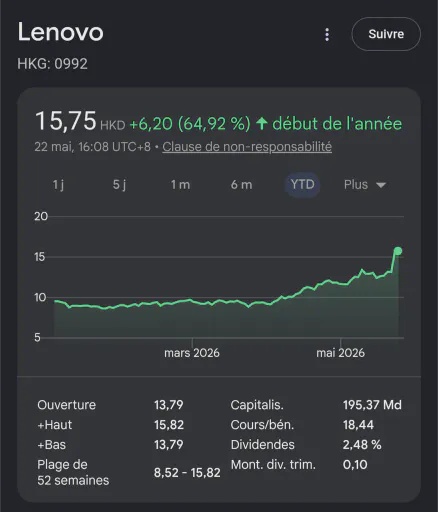Image resolution: width=438 pixels, height=512 pixels.
Task: Click the 8,52 - 15,82 range value
Action: click(187, 473)
